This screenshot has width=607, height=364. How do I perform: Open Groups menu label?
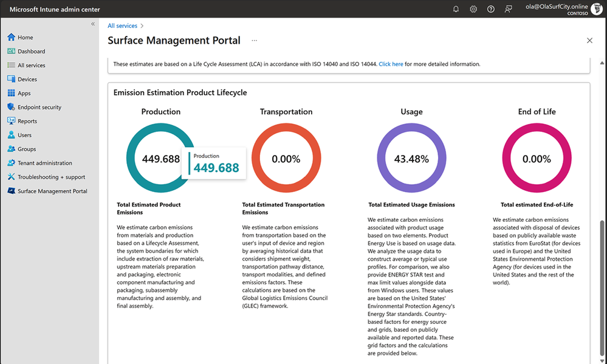27,149
